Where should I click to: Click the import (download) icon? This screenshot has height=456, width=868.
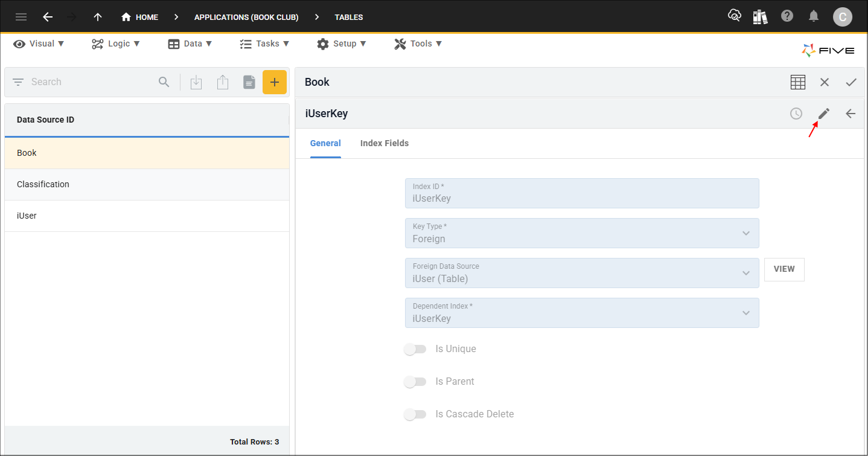tap(196, 82)
